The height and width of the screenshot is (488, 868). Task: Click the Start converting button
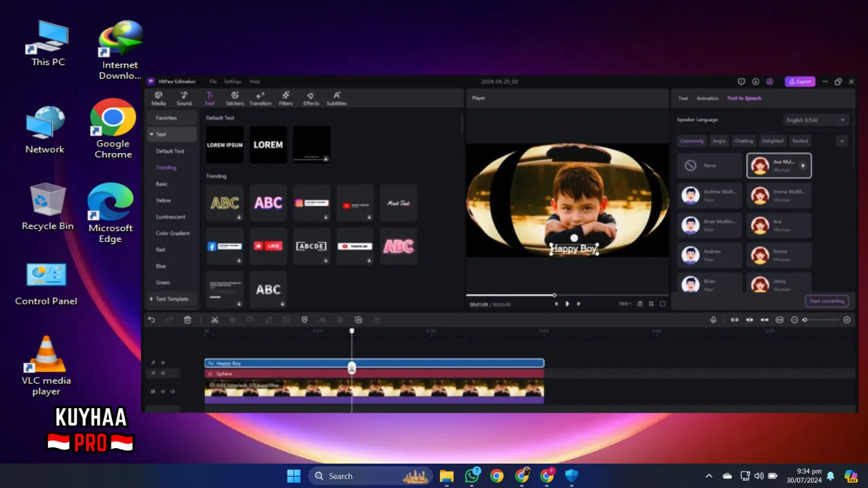click(x=827, y=301)
